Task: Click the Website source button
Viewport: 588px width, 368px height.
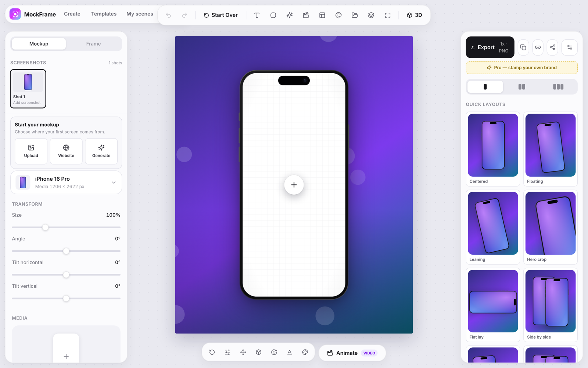Action: [66, 151]
